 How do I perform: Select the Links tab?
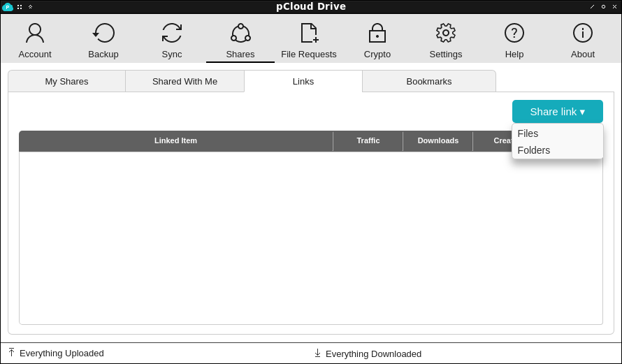(x=303, y=81)
